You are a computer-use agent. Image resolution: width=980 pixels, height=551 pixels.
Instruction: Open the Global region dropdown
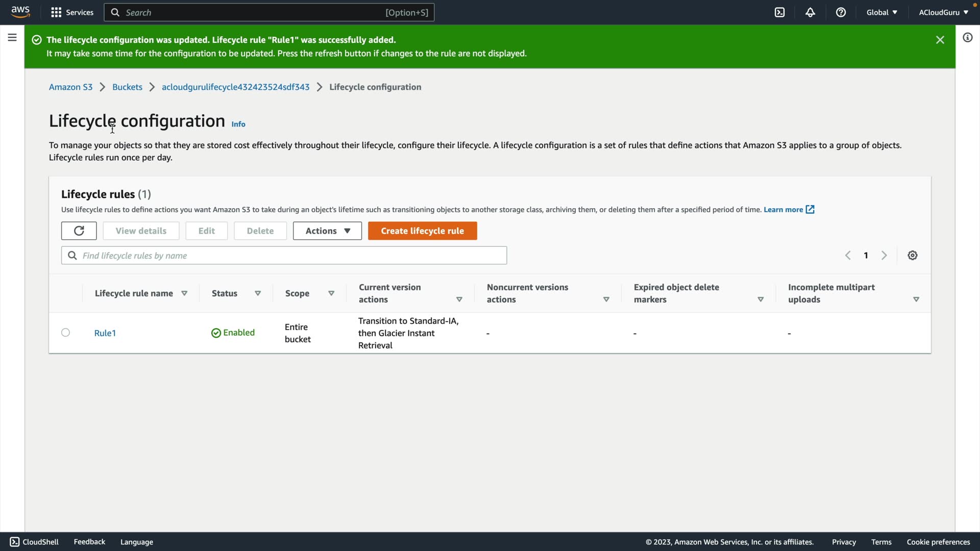pos(881,12)
